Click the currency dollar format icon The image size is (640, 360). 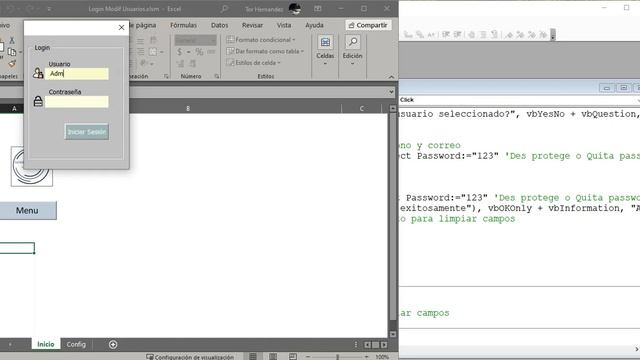point(180,52)
